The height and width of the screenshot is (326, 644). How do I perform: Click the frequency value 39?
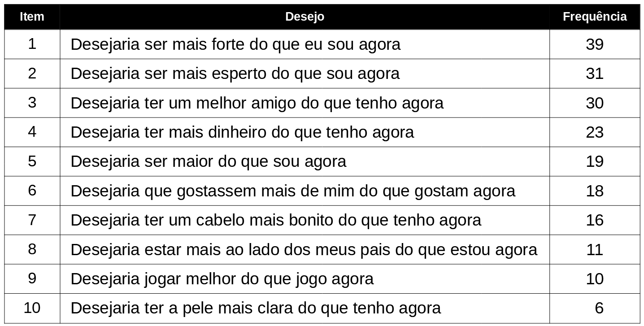pyautogui.click(x=594, y=44)
